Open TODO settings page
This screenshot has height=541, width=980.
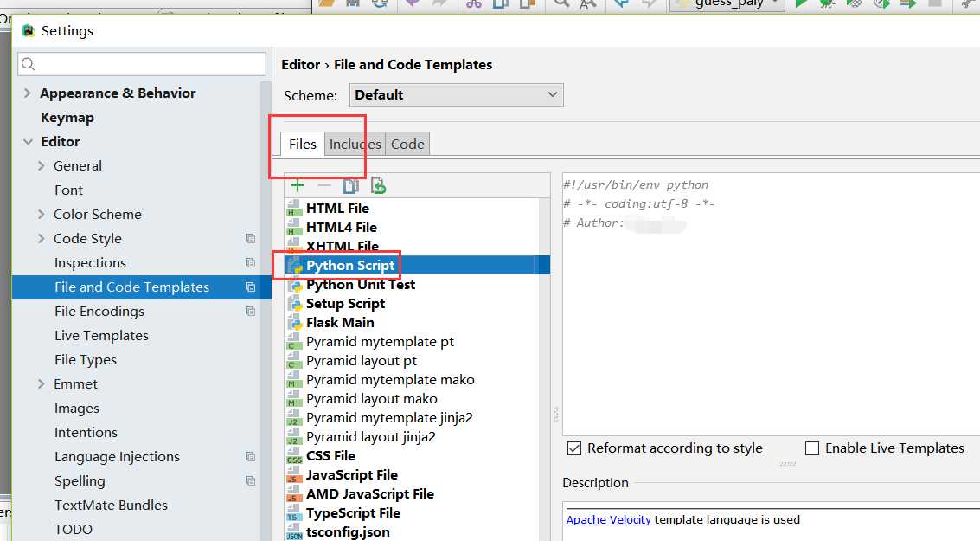[x=74, y=530]
